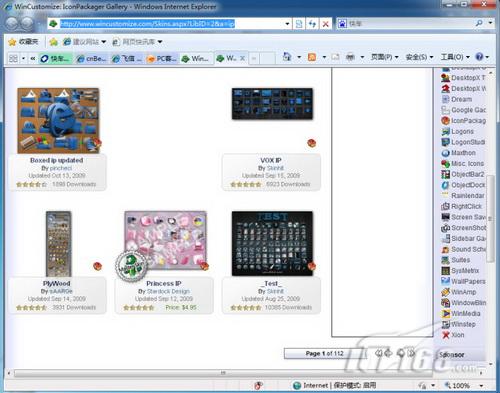
Task: Close the active W... tab
Action: click(243, 58)
